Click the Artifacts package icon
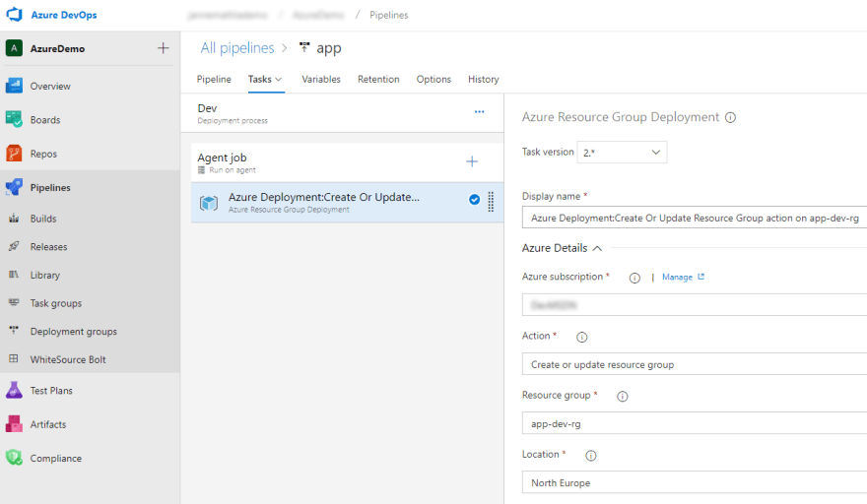Screen dimensions: 867x504 [14, 424]
